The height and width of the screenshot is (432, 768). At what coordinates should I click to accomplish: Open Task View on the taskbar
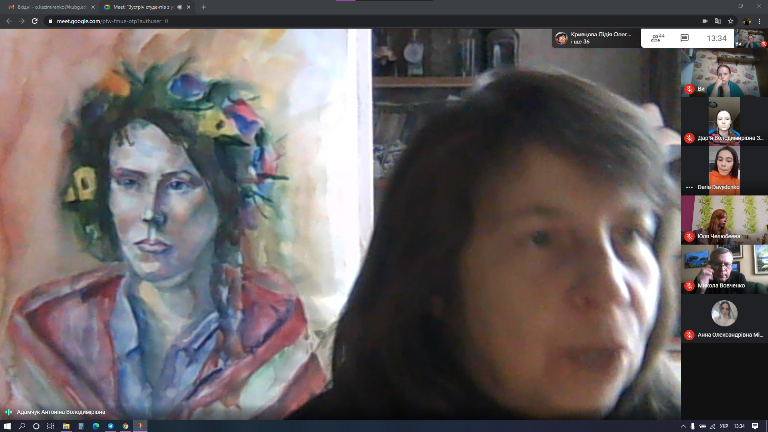[50, 426]
